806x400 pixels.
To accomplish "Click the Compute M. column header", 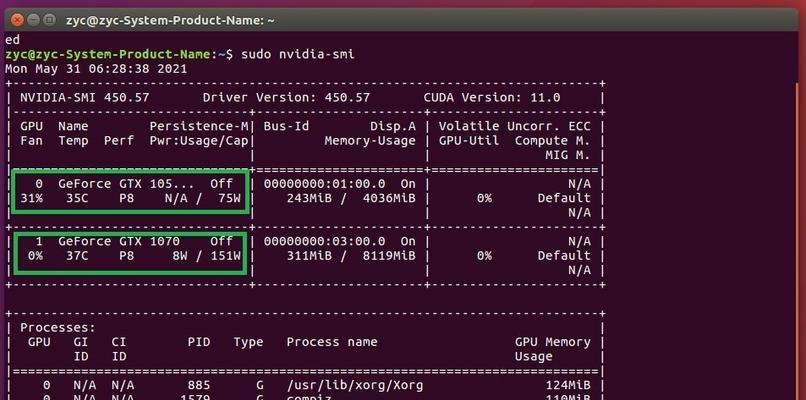I will 553,141.
